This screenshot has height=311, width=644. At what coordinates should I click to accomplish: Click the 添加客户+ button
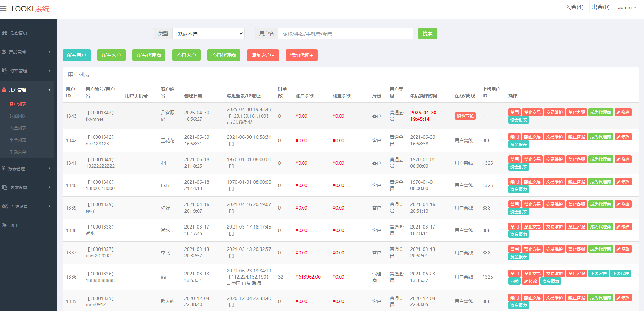coord(263,55)
